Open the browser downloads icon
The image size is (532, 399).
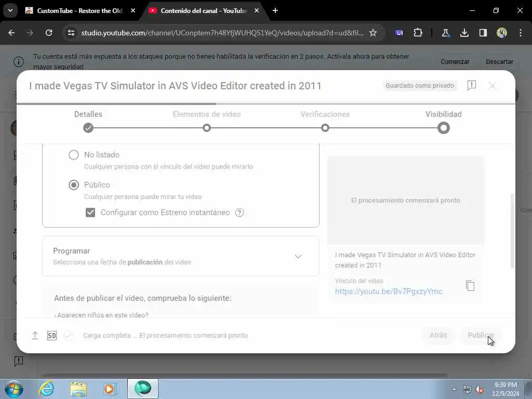[x=464, y=33]
